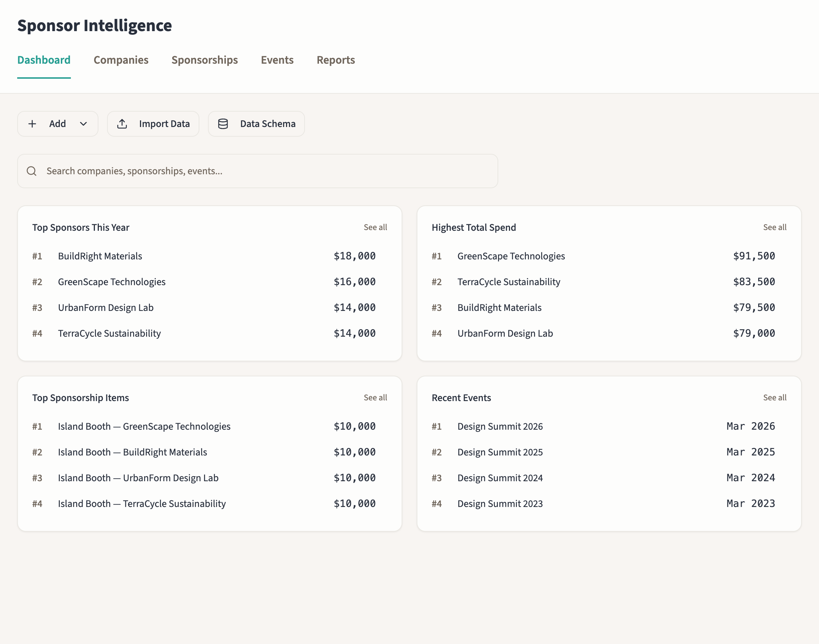Select TerraCycle Sustainability in Highest Total Spend
This screenshot has height=644, width=819.
pyautogui.click(x=509, y=282)
